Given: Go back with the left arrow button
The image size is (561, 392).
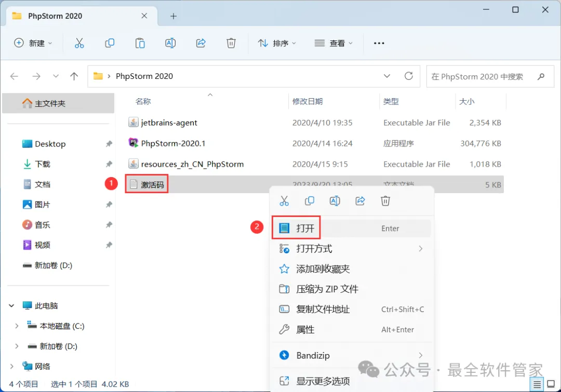Looking at the screenshot, I should pyautogui.click(x=15, y=76).
